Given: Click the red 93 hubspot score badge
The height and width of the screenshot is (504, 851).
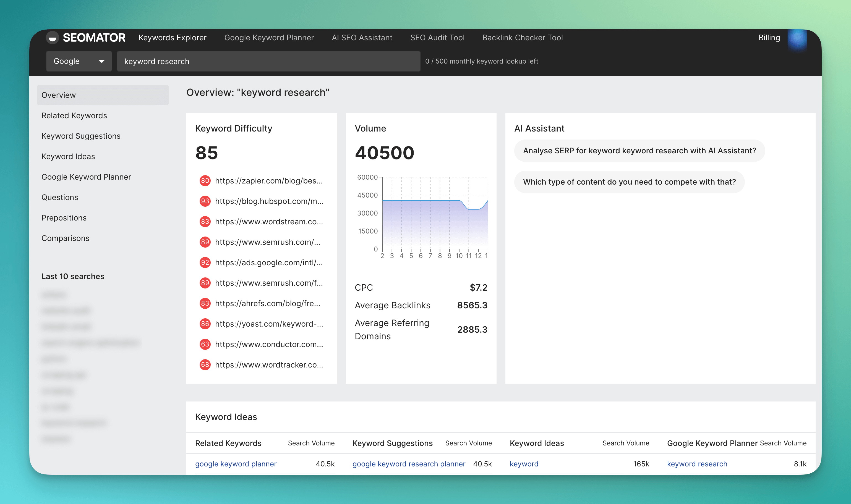Looking at the screenshot, I should click(205, 201).
